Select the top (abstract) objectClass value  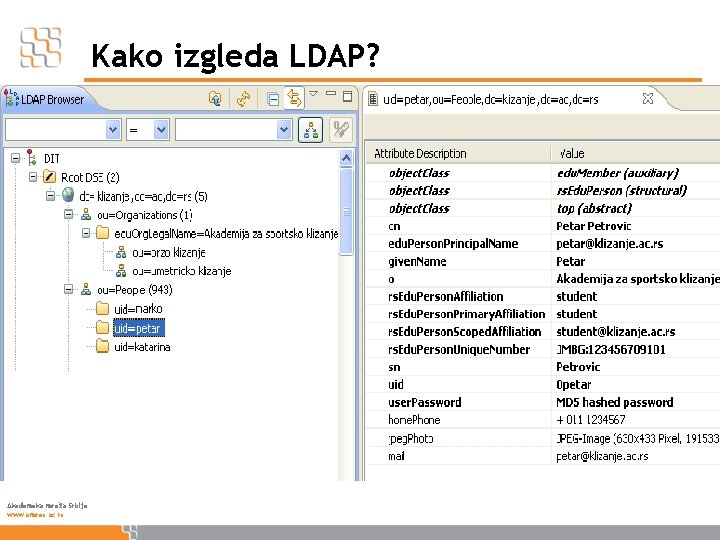pyautogui.click(x=594, y=208)
